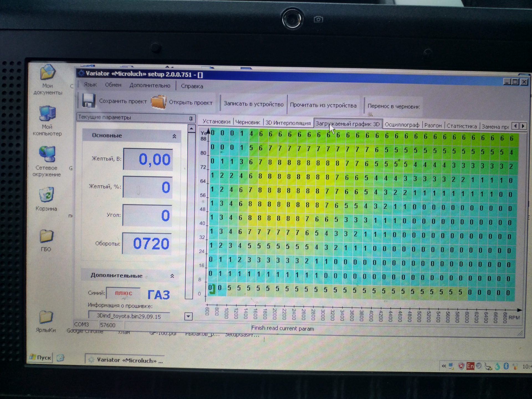
Task: Collapse the Дополнительные section
Action: pos(172,276)
